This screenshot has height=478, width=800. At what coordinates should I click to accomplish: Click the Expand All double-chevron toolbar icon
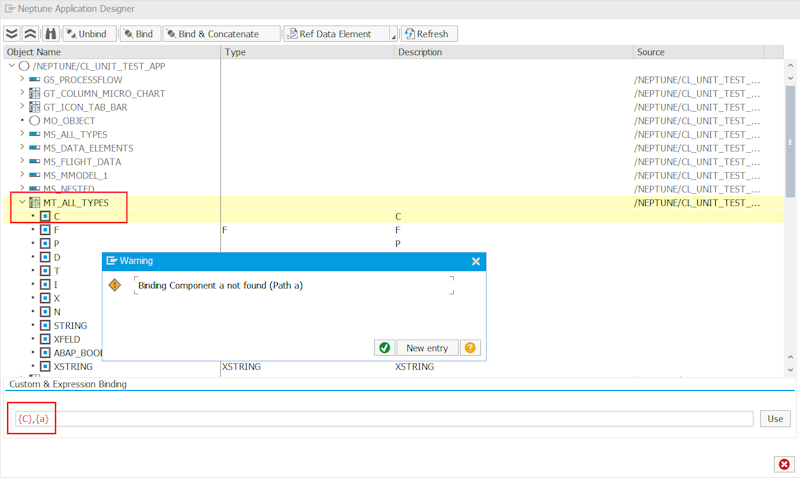click(x=12, y=33)
